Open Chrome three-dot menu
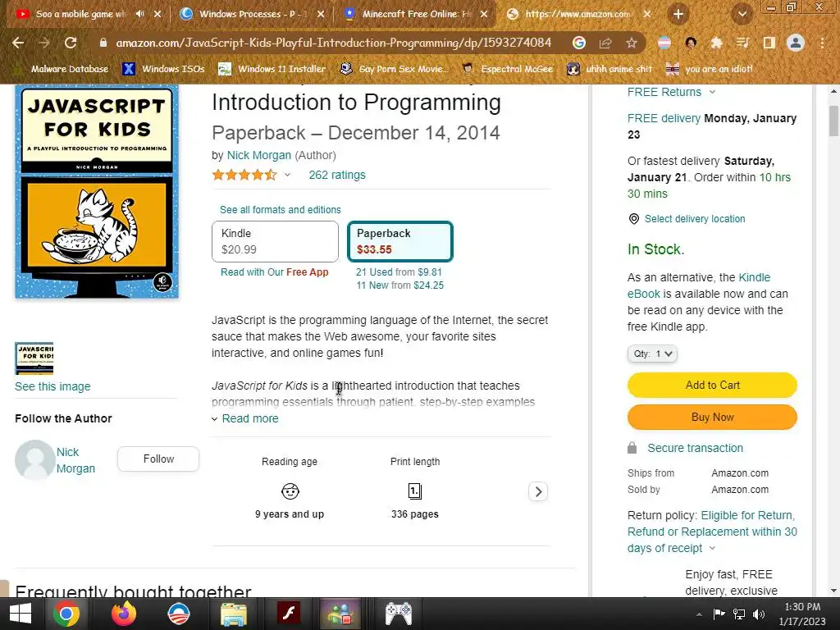 tap(822, 43)
